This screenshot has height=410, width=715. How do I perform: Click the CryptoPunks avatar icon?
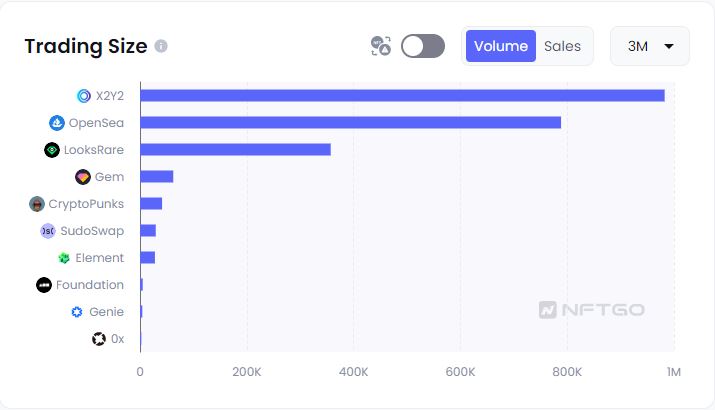tap(37, 204)
